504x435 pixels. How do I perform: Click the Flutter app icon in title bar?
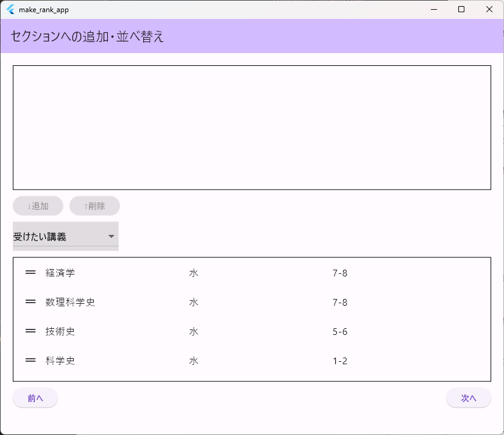click(x=10, y=9)
